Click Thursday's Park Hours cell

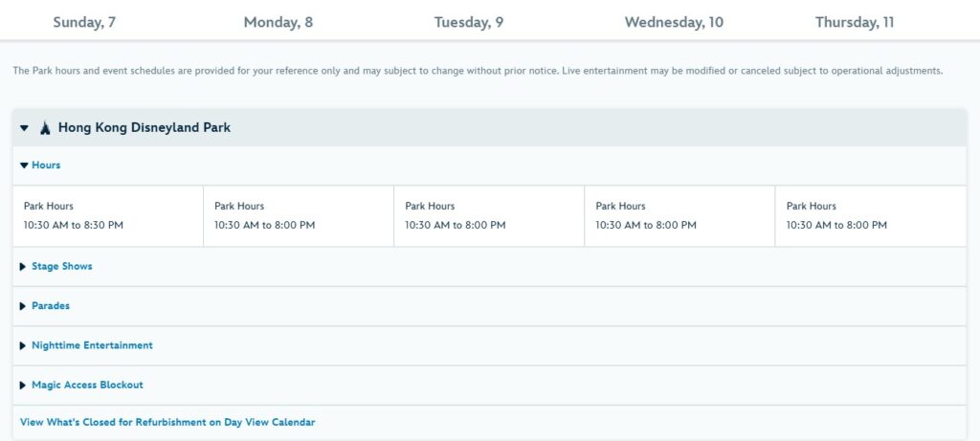(871, 216)
